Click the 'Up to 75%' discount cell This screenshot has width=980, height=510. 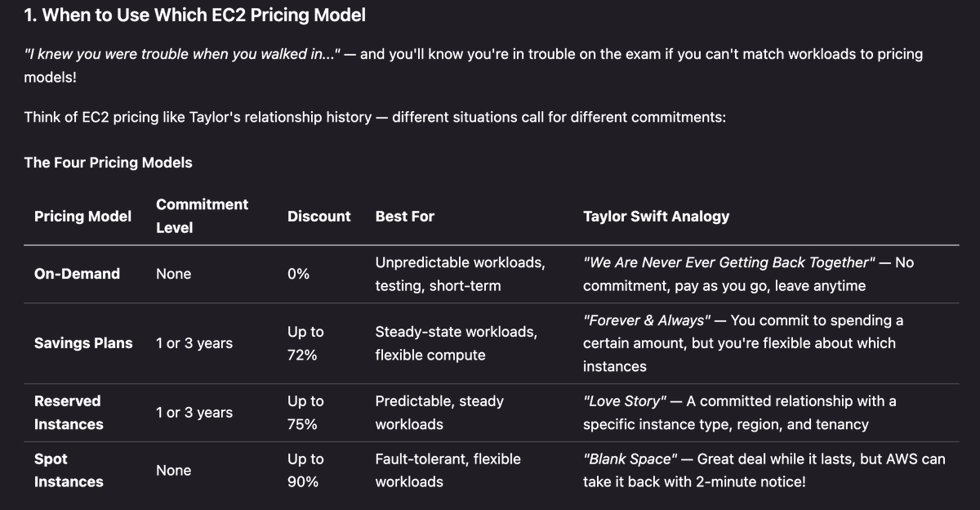pos(305,413)
